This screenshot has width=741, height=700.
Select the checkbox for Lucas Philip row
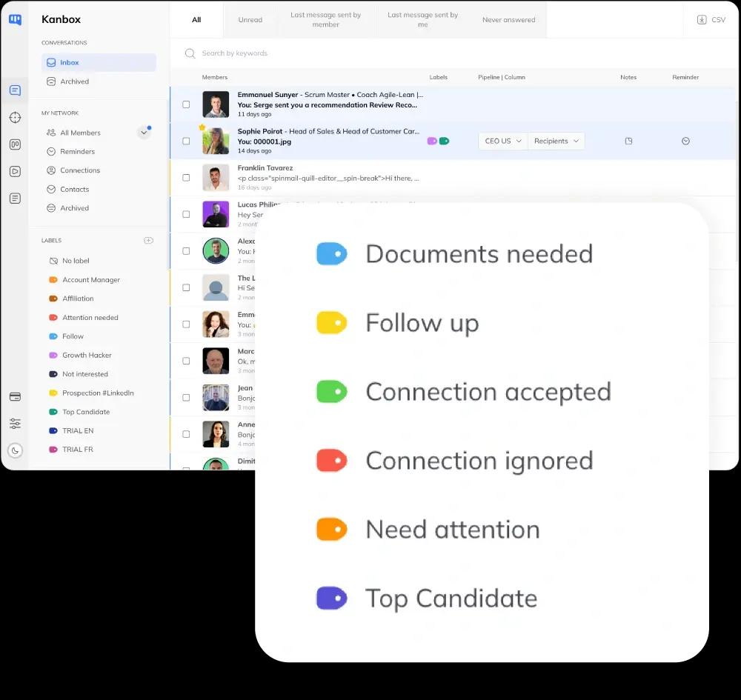pos(186,214)
